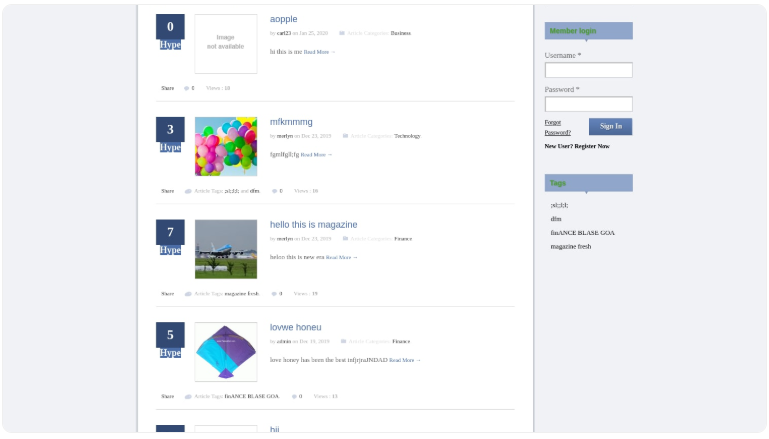Select 'magazine fresh' in Tags sidebar
The width and height of the screenshot is (769, 439).
pos(571,247)
